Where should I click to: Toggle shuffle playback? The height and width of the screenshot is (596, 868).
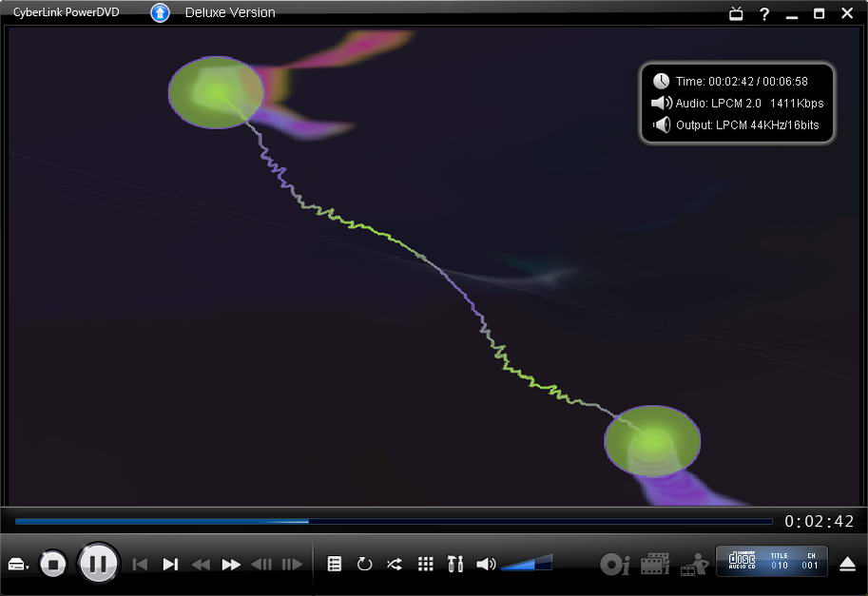point(395,564)
